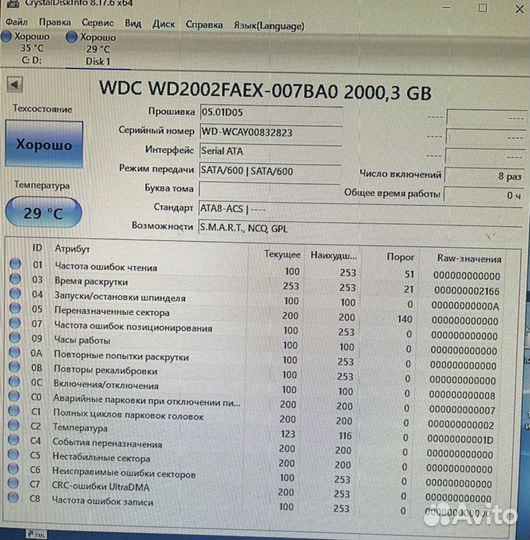Select the Полных циклов парковок головок row

251,417
